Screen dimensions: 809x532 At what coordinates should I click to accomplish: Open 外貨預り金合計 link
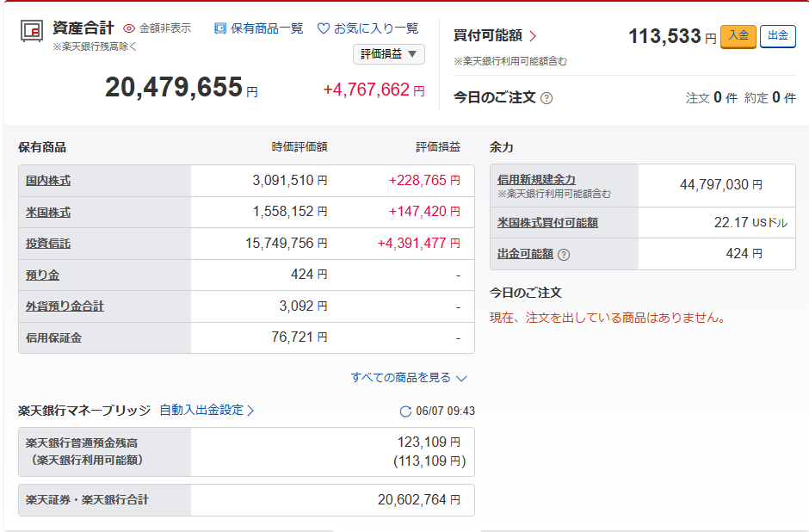pos(65,306)
